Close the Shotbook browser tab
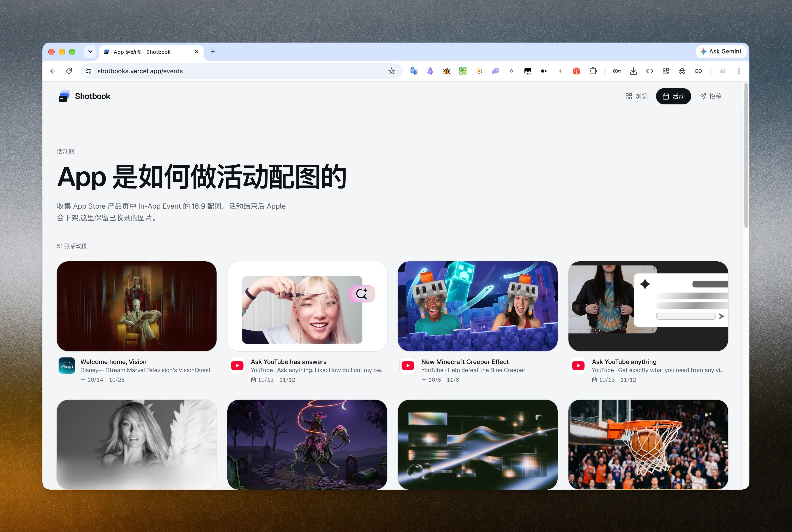Viewport: 792px width, 532px height. pyautogui.click(x=197, y=52)
